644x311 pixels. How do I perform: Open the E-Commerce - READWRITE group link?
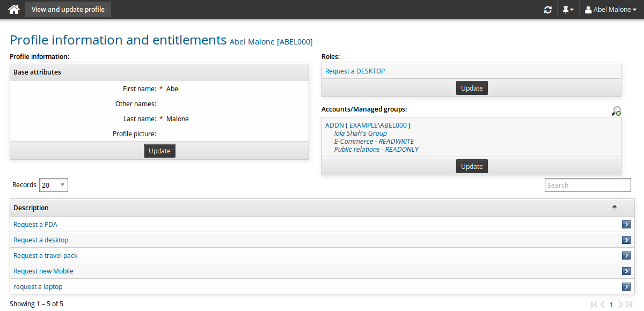coord(374,141)
